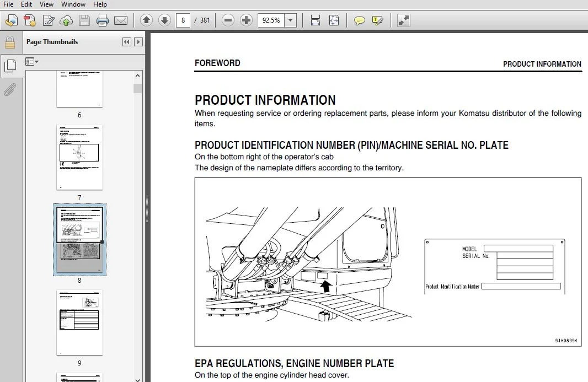The image size is (588, 382).
Task: Click the security lock icon in sidebar
Action: point(10,43)
